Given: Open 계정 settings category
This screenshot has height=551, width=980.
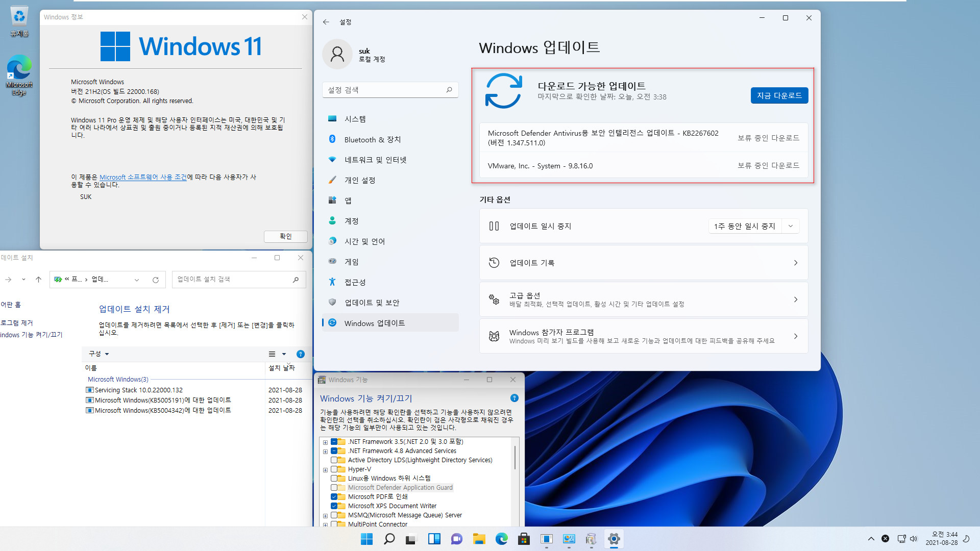Looking at the screenshot, I should point(390,221).
